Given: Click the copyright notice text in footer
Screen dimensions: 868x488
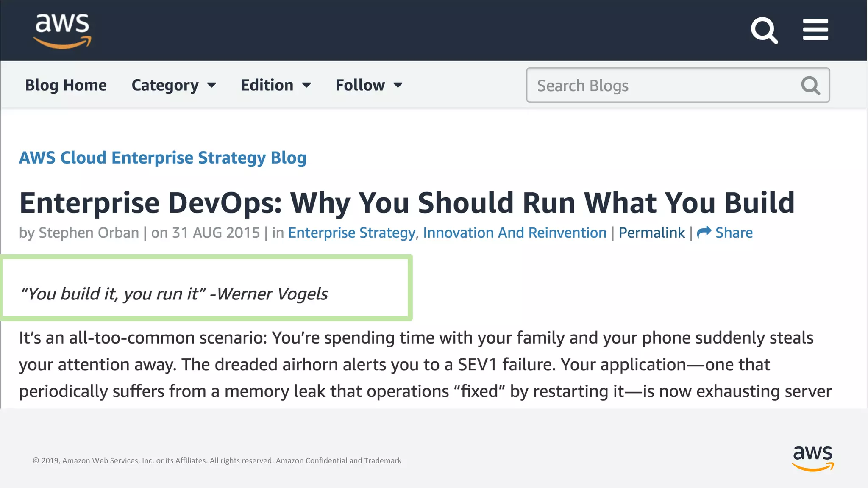Looking at the screenshot, I should coord(217,460).
